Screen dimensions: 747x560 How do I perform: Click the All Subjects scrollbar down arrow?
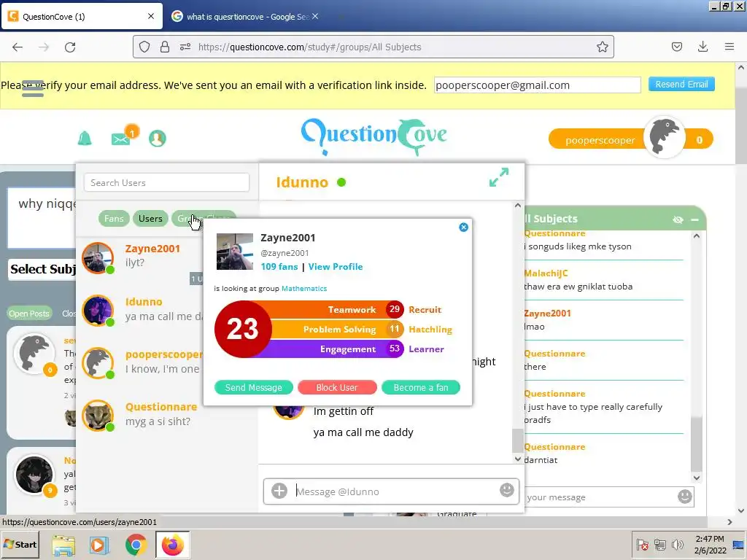(x=697, y=478)
